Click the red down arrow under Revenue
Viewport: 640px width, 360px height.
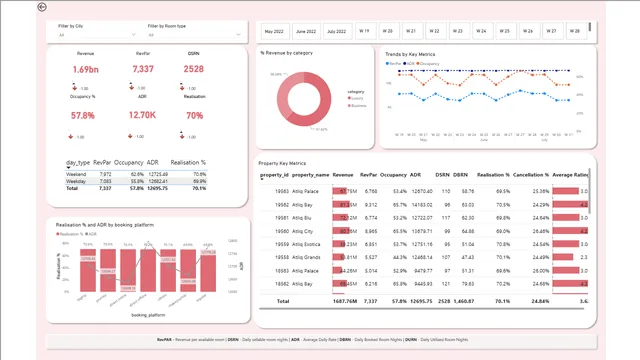click(74, 87)
